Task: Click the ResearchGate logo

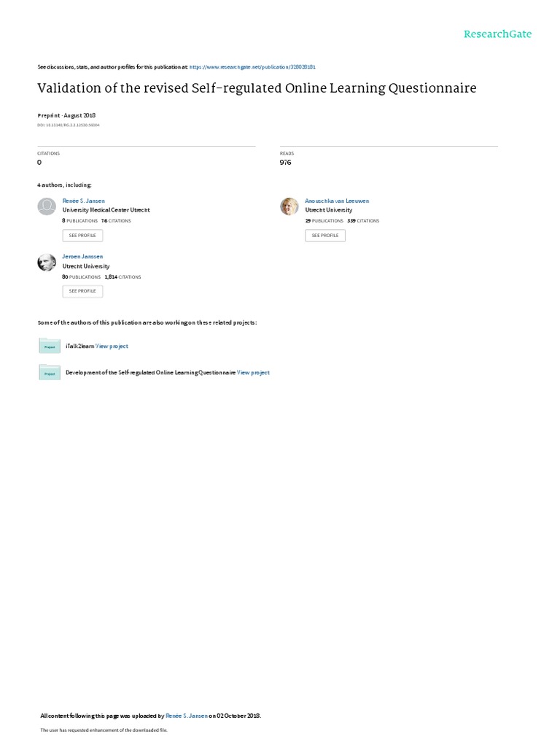Action: coord(497,34)
